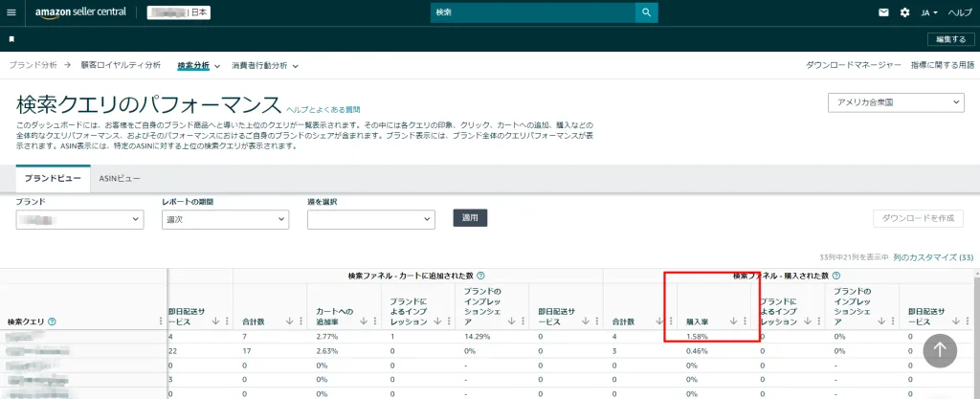Sort by カートへの追加率 column arrow
980x399 pixels.
[x=364, y=321]
